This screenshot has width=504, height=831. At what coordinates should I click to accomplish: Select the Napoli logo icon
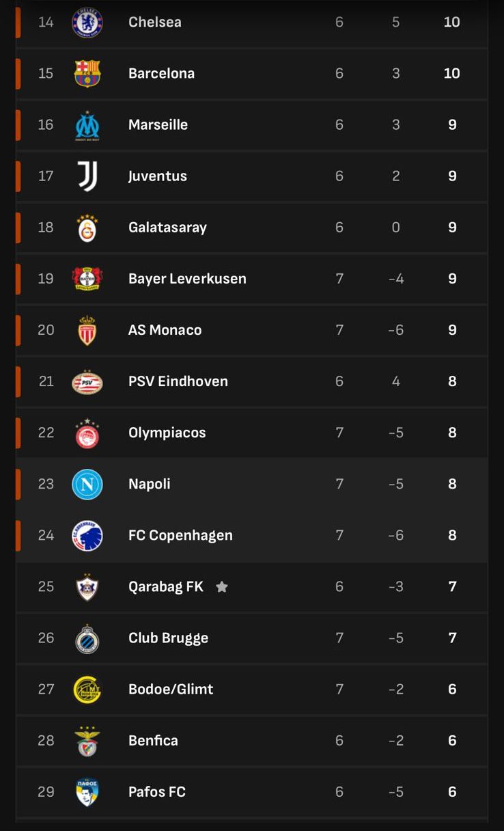pos(87,484)
